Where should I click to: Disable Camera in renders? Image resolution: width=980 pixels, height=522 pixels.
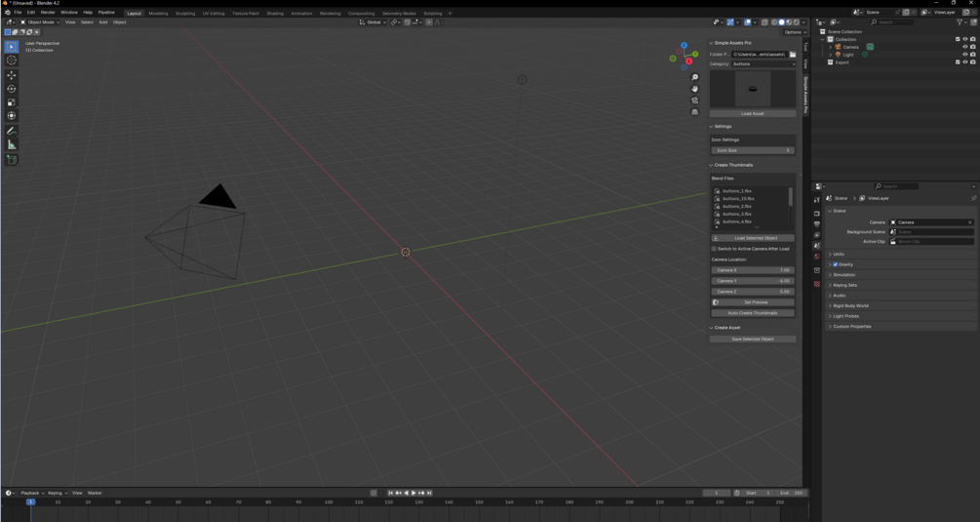coord(972,47)
